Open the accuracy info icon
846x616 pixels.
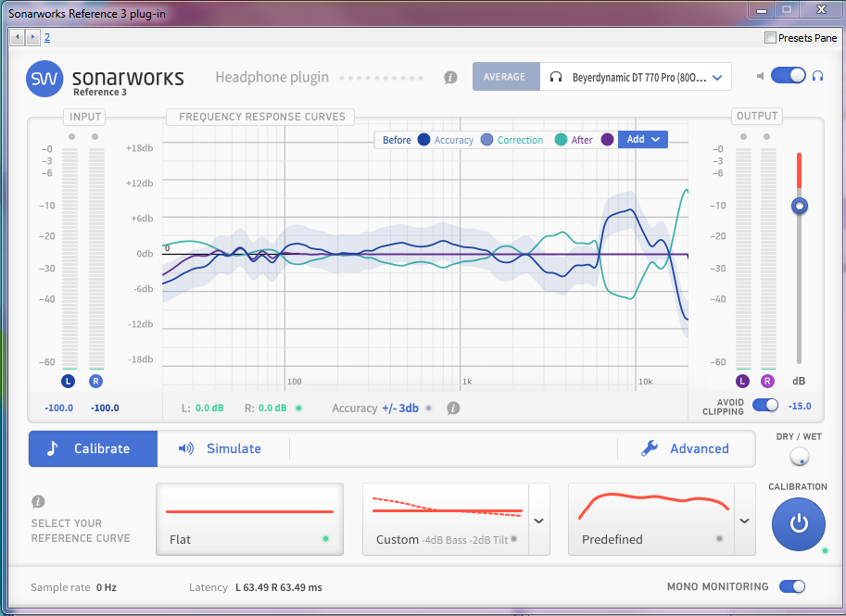[453, 409]
